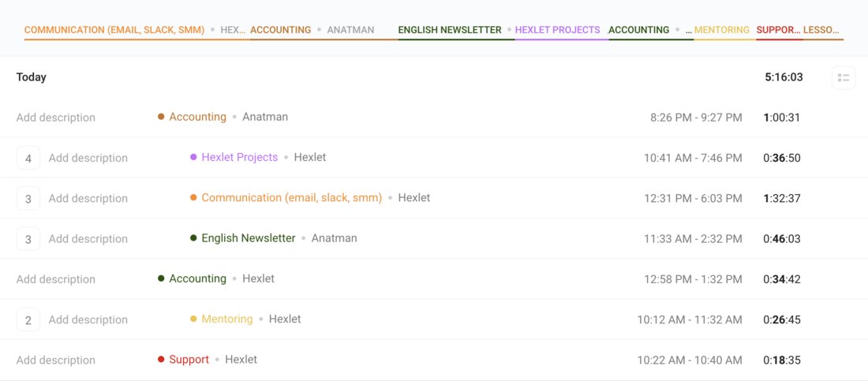Click the purple Hexlet Projects color dot
Viewport: 868px width, 381px height.
pos(193,157)
